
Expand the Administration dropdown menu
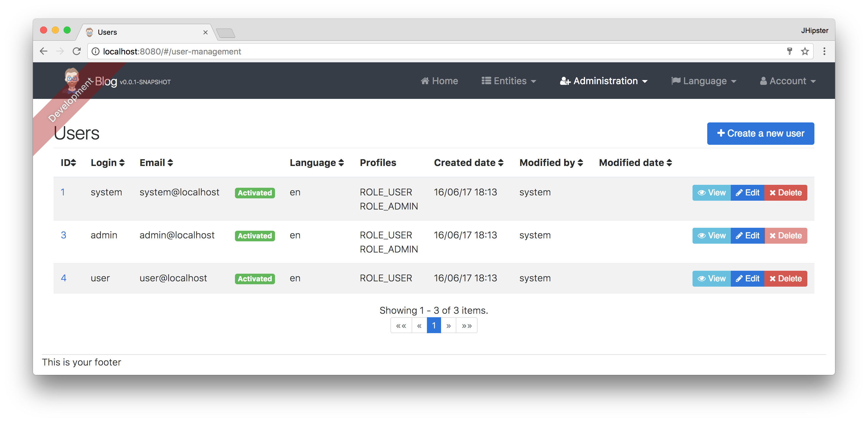[604, 81]
